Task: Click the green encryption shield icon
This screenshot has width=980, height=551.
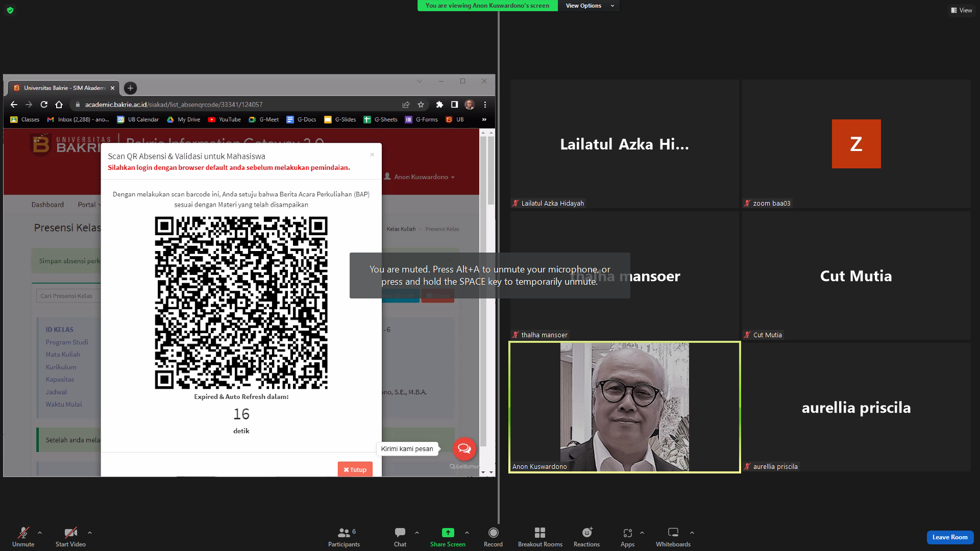Action: [x=10, y=10]
